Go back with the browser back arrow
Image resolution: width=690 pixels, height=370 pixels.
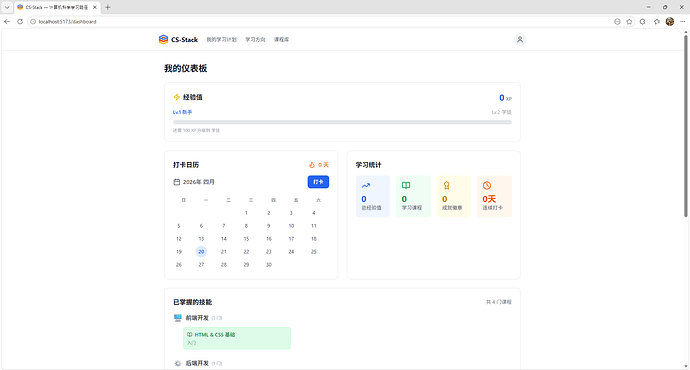pos(7,22)
